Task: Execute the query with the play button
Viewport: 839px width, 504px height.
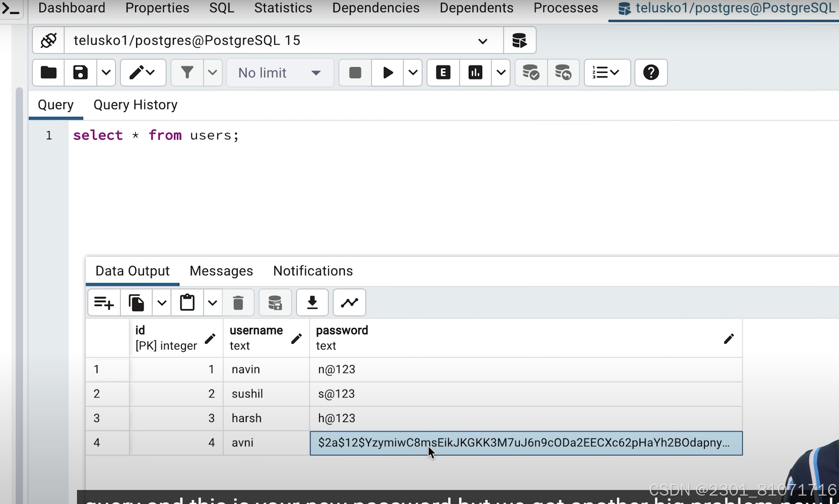Action: (x=387, y=73)
